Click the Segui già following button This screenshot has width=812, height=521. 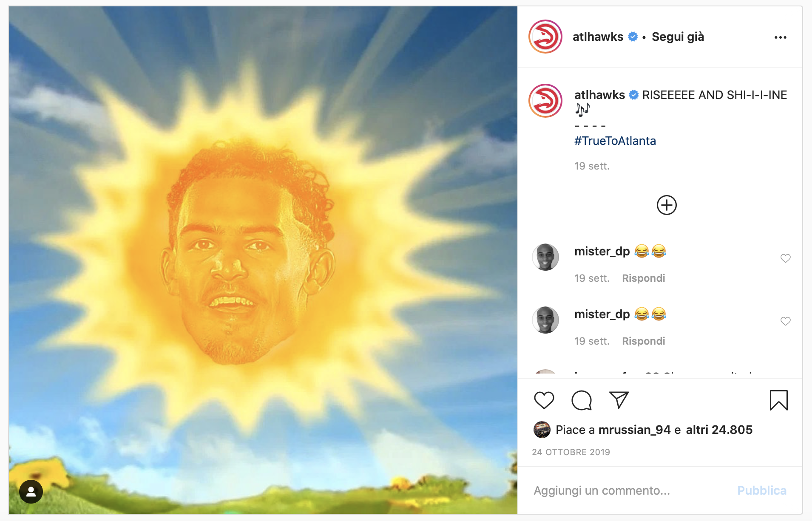coord(678,37)
